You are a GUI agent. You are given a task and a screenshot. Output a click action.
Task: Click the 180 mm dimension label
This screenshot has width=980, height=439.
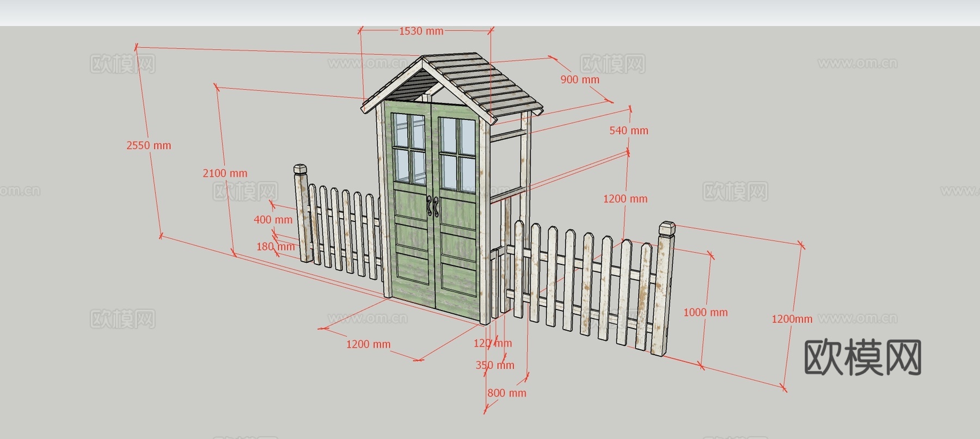click(x=275, y=246)
